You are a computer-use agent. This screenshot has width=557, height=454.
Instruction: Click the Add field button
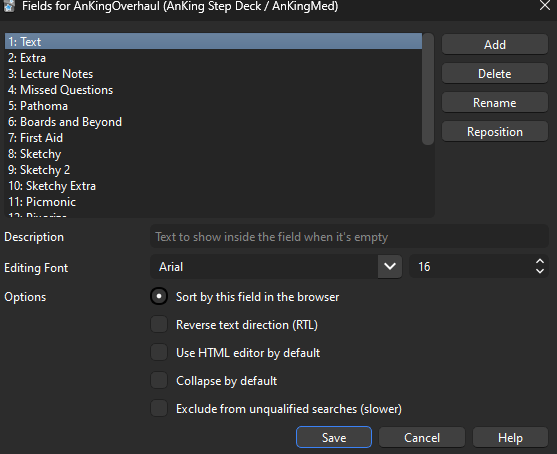(494, 44)
